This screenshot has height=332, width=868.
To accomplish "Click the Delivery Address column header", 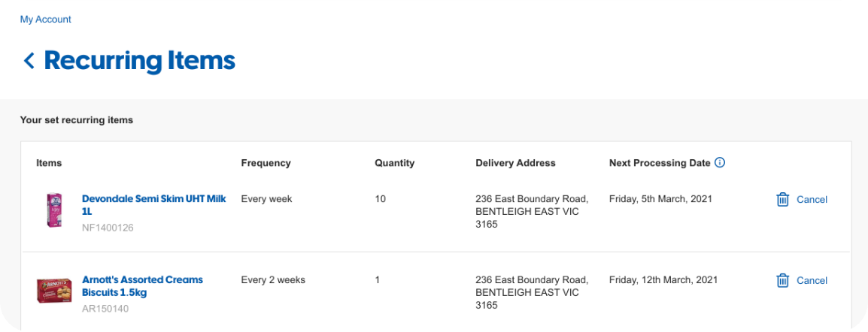I will [x=515, y=163].
